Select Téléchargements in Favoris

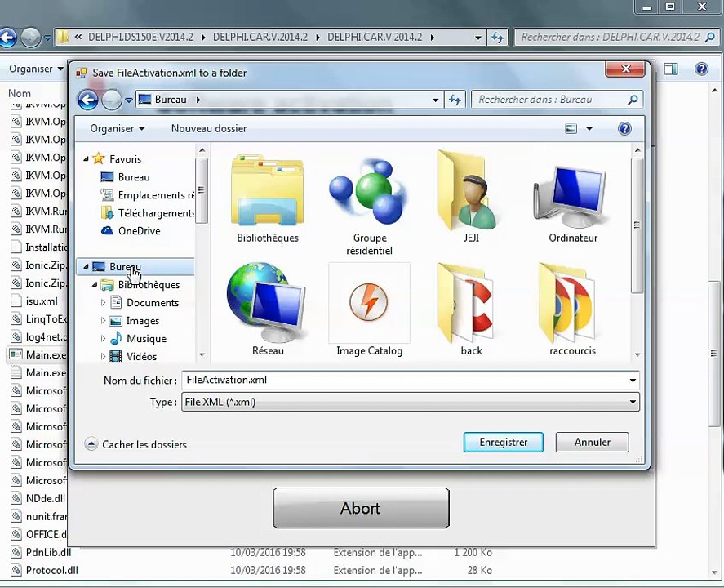coord(148,213)
